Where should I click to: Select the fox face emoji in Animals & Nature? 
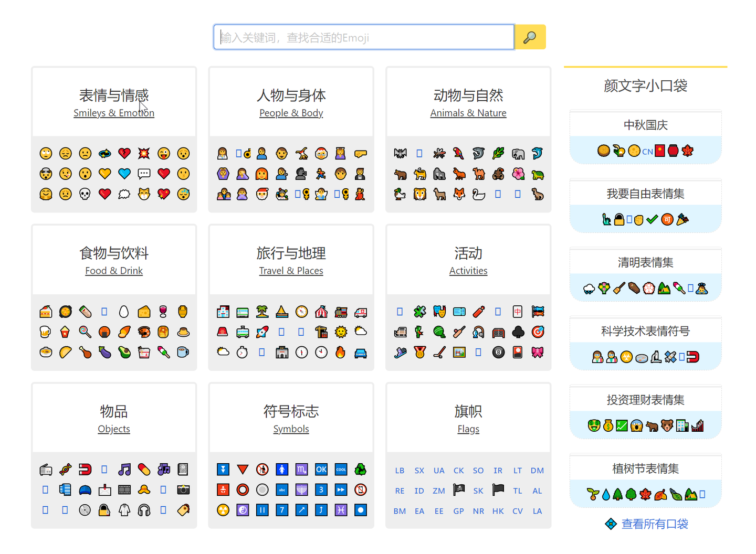[459, 194]
